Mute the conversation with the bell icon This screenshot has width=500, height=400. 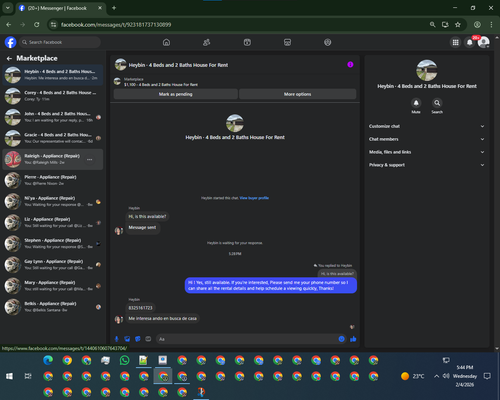click(x=416, y=103)
